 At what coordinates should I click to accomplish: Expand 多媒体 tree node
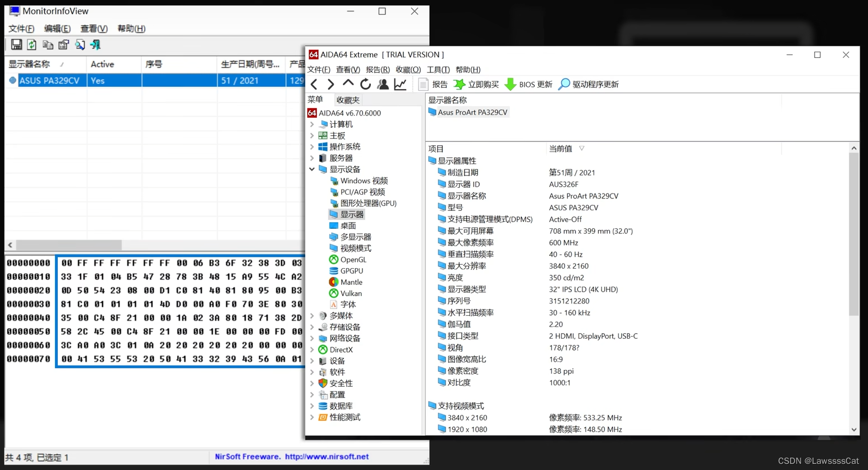pyautogui.click(x=313, y=316)
